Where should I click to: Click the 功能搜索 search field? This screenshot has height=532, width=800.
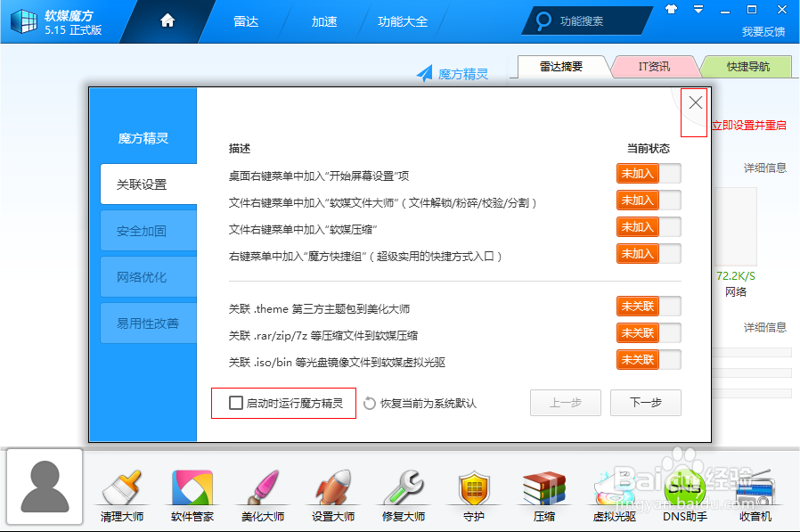click(587, 20)
